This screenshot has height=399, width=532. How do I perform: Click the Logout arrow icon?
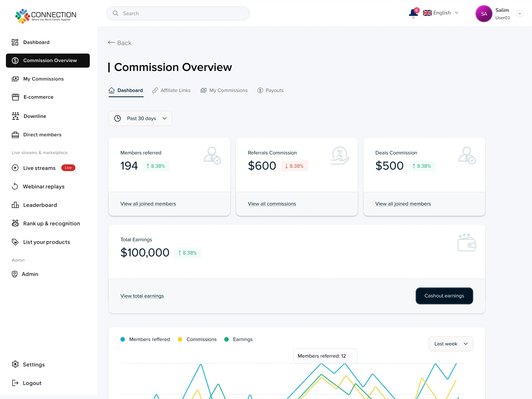15,383
